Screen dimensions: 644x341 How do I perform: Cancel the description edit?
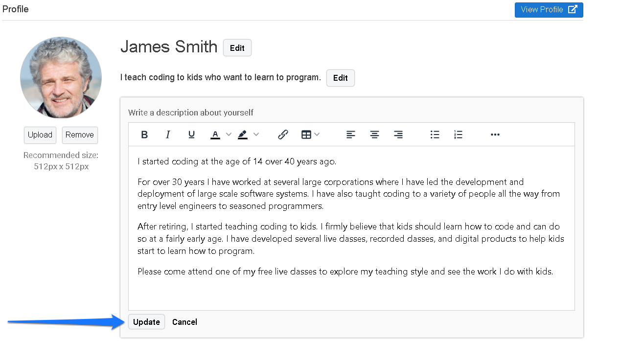pyautogui.click(x=184, y=322)
